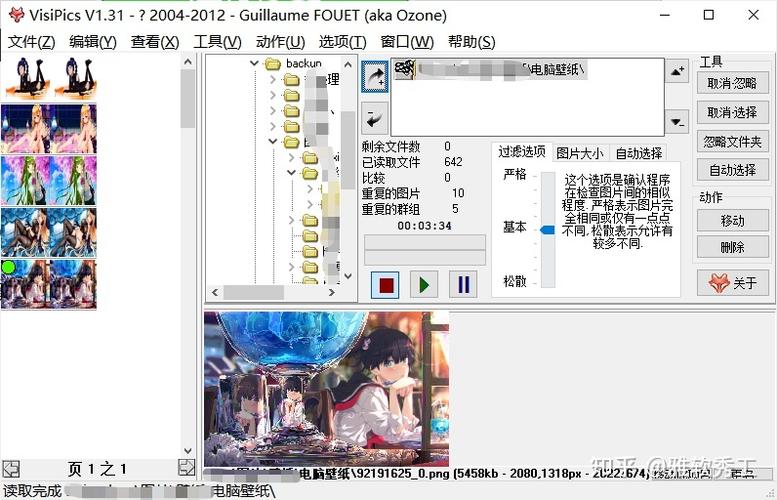Open the 文件(Z) menu
The width and height of the screenshot is (777, 500).
point(31,42)
